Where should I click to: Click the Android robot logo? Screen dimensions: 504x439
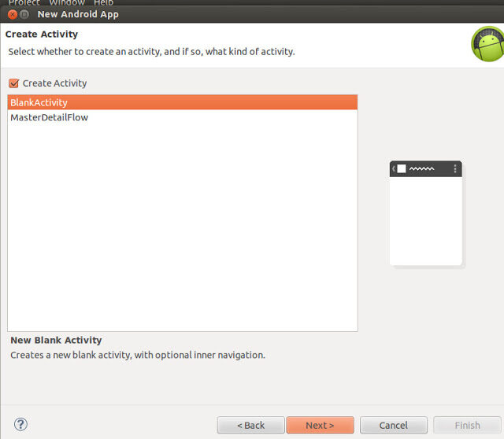(x=487, y=44)
